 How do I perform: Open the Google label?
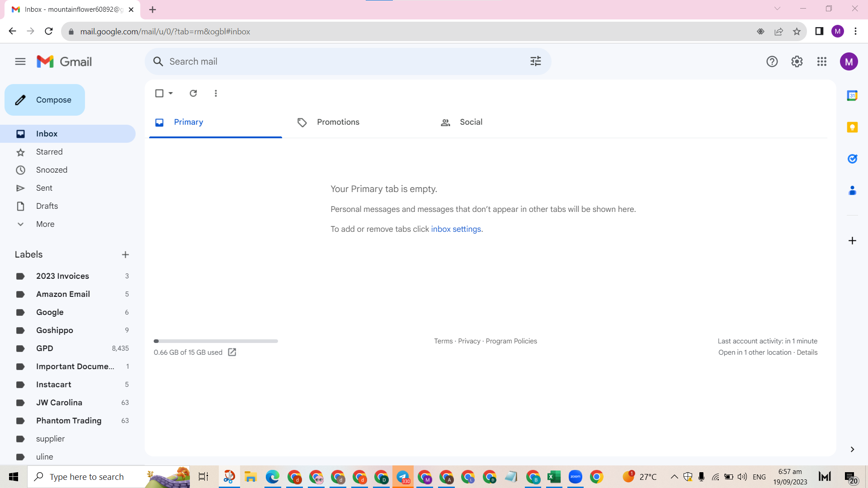point(50,312)
